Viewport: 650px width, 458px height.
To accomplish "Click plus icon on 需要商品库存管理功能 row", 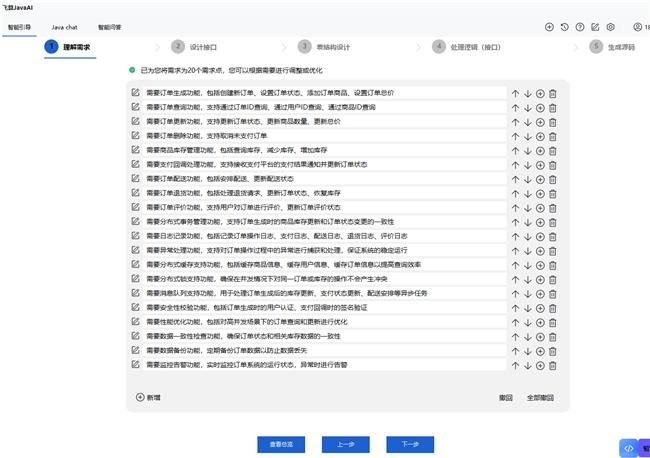I will coord(540,151).
